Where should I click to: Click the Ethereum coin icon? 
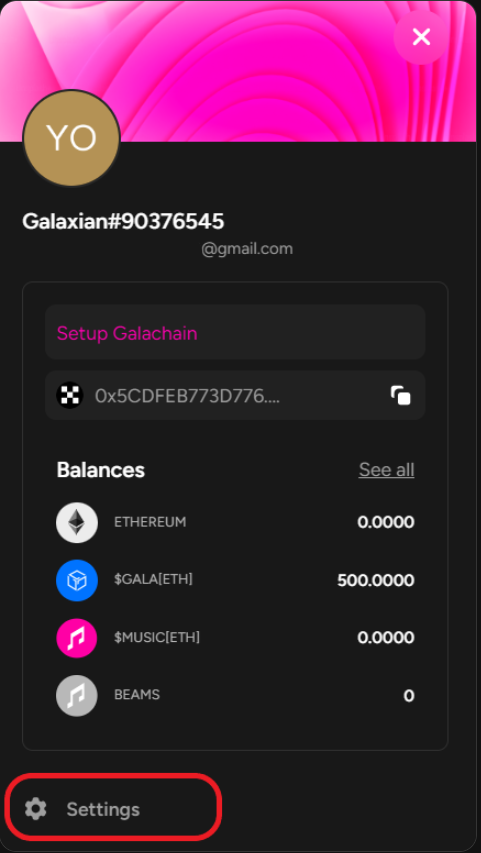77,522
